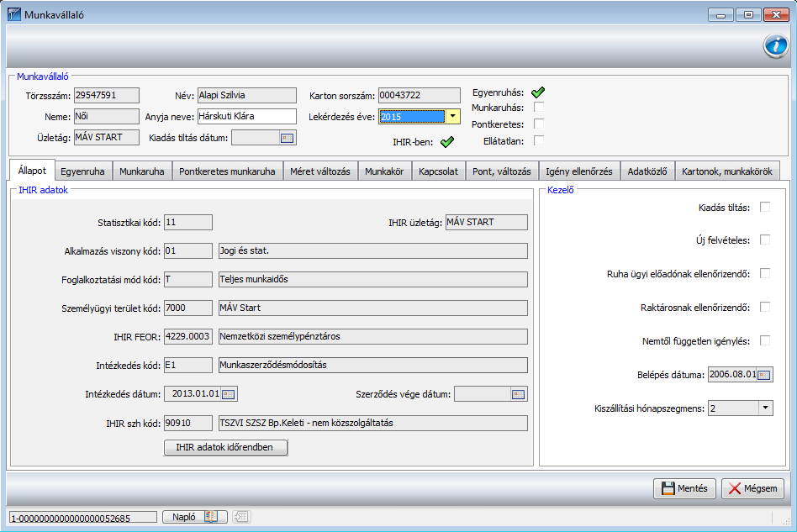Switch to the Munkakör tab
The image size is (797, 532).
click(x=384, y=171)
